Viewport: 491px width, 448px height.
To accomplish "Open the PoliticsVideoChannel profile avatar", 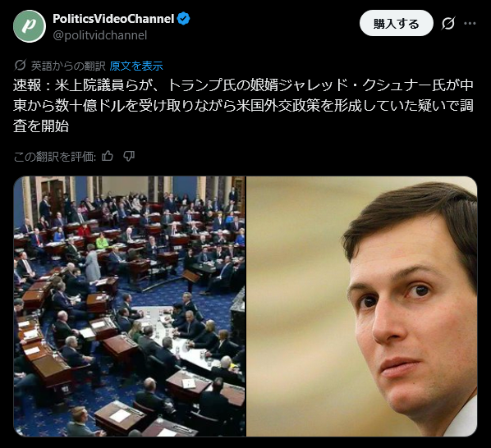I will pyautogui.click(x=30, y=26).
